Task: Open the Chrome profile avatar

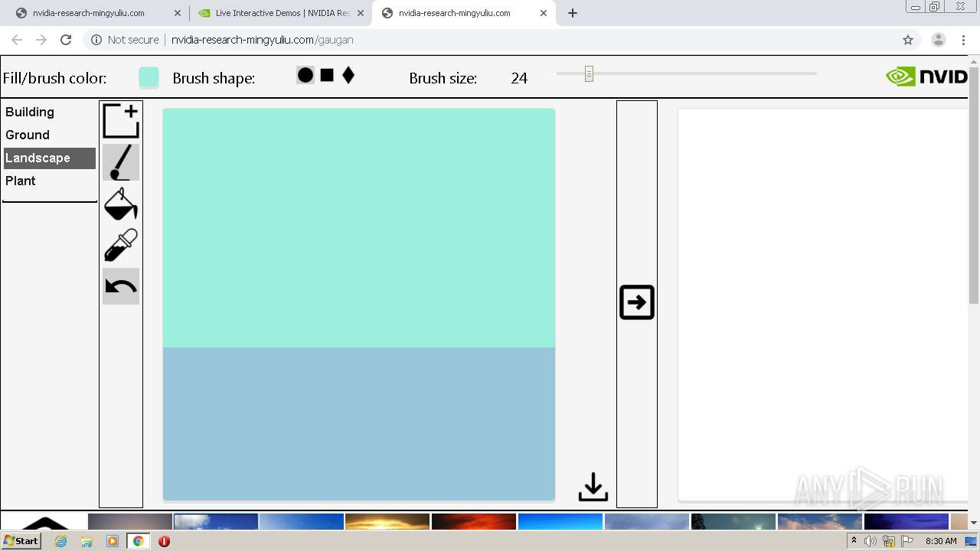Action: [939, 40]
